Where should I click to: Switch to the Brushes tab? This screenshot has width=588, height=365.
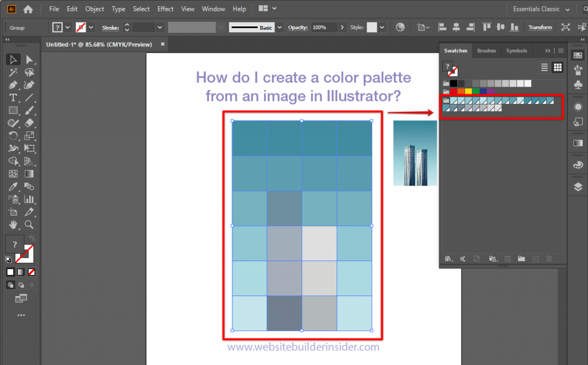(486, 51)
